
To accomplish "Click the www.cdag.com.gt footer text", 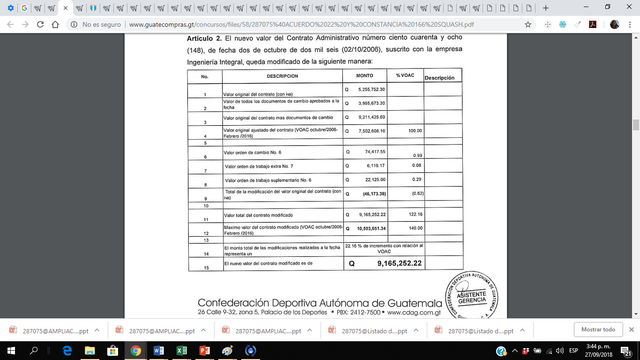I will click(x=414, y=313).
